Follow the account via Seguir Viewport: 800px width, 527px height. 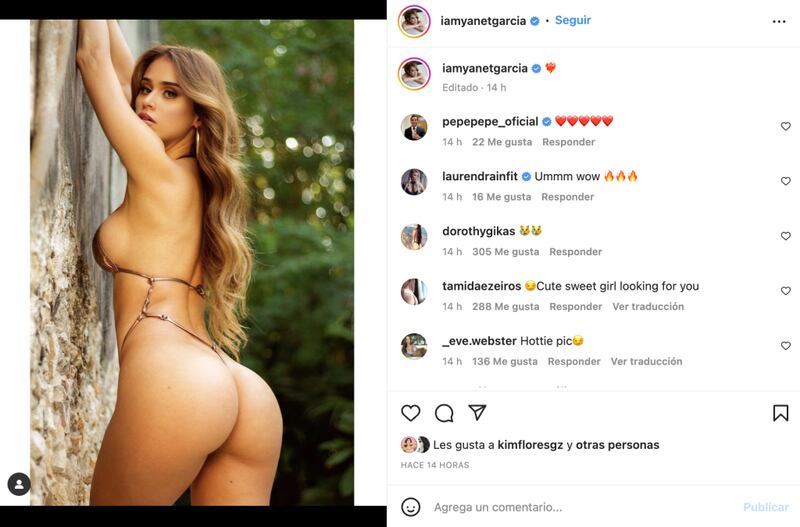573,20
